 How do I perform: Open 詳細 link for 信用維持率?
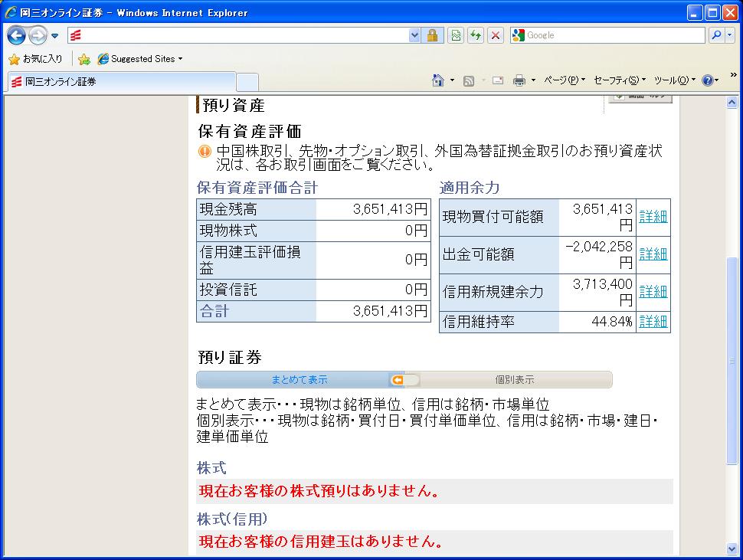click(x=653, y=322)
